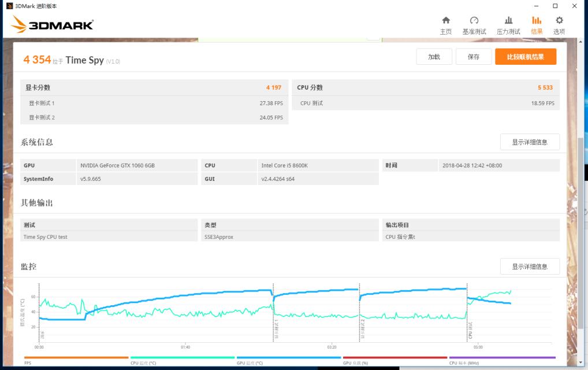Close the 3DMark window
The image size is (588, 370).
pyautogui.click(x=574, y=6)
